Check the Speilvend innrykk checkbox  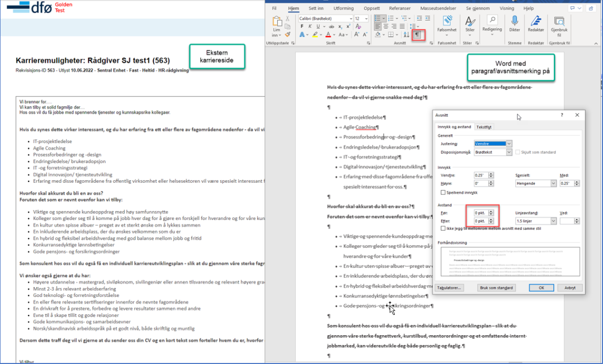point(443,192)
